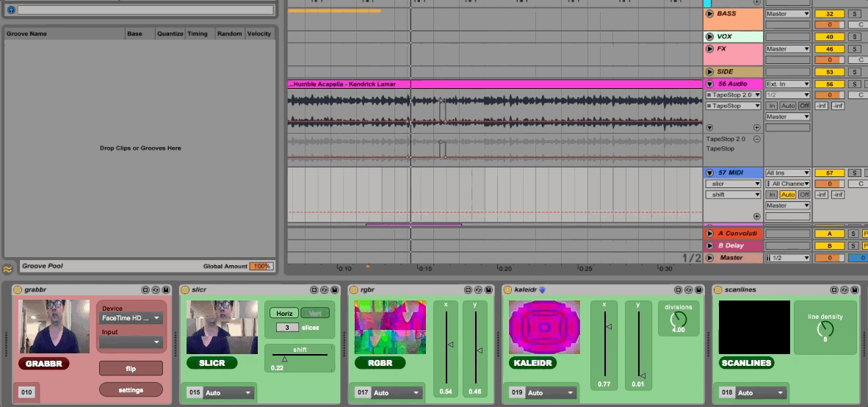The width and height of the screenshot is (868, 407).
Task: Fold the 56 Audio track
Action: [709, 84]
